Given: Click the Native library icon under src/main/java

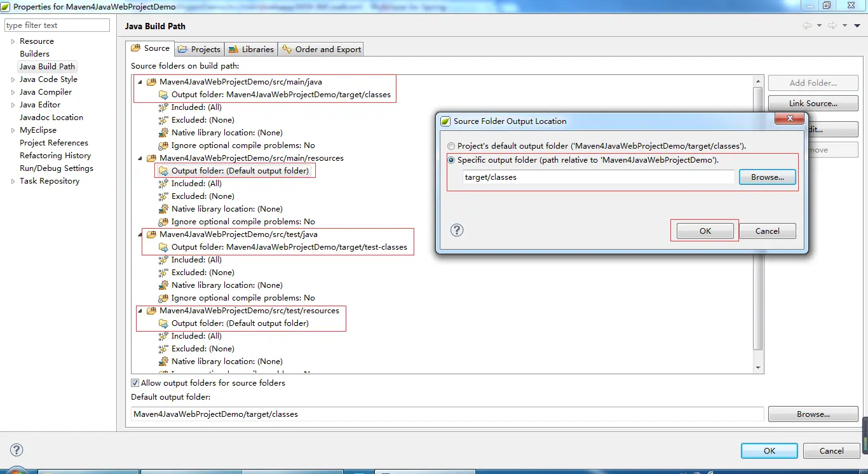Looking at the screenshot, I should tap(163, 133).
